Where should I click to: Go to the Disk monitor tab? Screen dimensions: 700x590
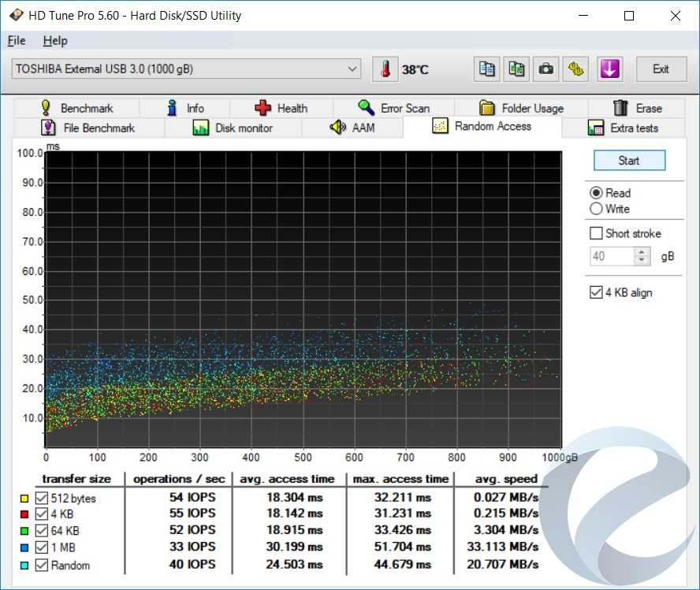pos(233,128)
